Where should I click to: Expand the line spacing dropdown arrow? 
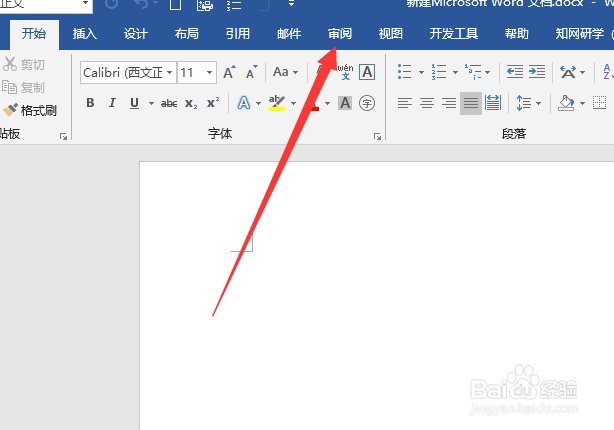[x=538, y=104]
